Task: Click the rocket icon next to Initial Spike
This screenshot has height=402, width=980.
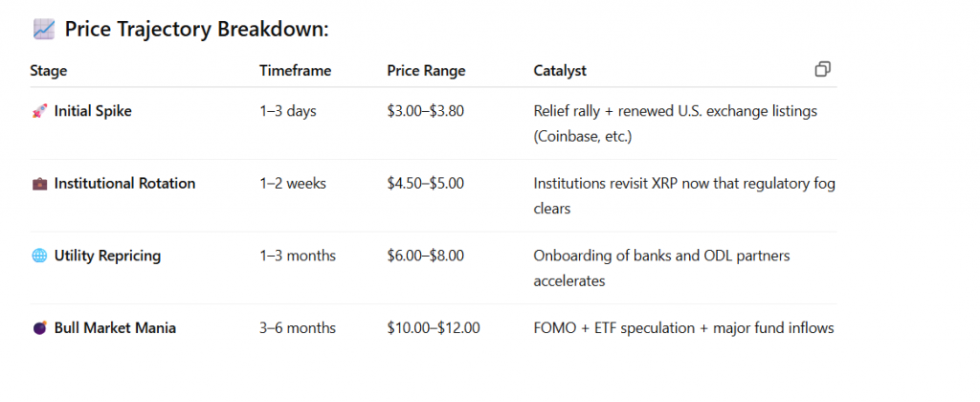Action: coord(39,111)
